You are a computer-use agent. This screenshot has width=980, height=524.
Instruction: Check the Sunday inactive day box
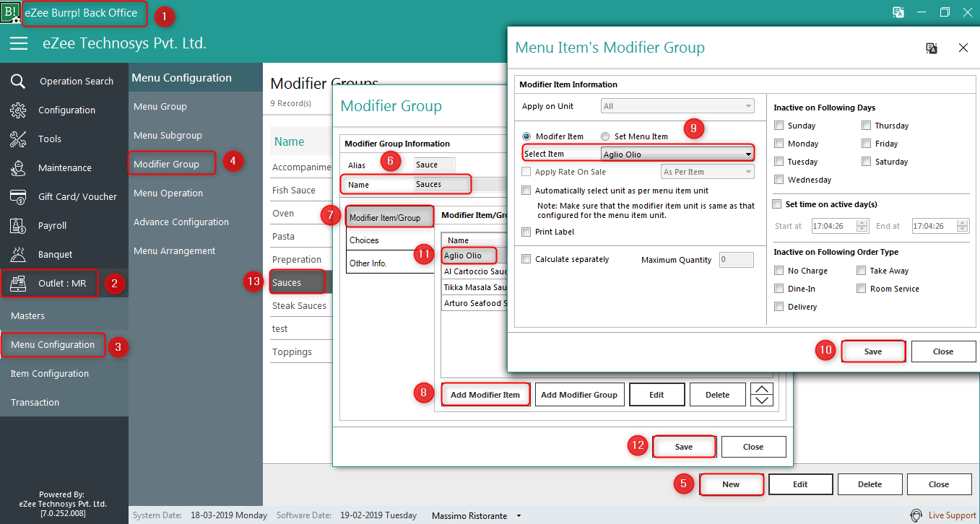(779, 126)
